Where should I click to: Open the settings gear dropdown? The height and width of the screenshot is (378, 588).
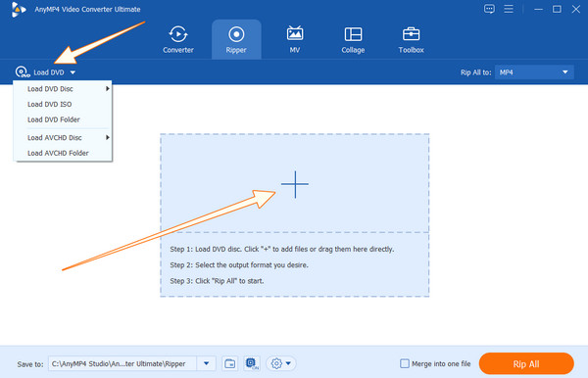coord(281,363)
